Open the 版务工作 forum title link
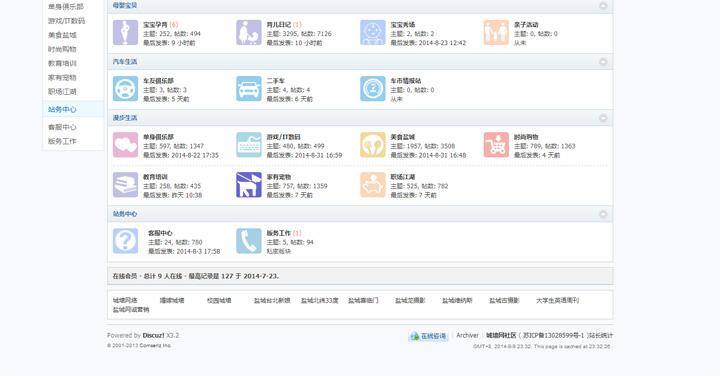720x376 pixels. tap(279, 233)
